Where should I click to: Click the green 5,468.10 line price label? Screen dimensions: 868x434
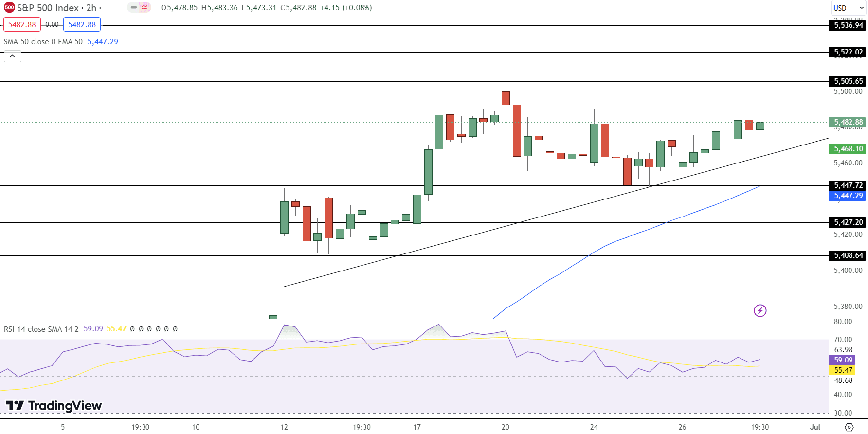[x=848, y=149]
